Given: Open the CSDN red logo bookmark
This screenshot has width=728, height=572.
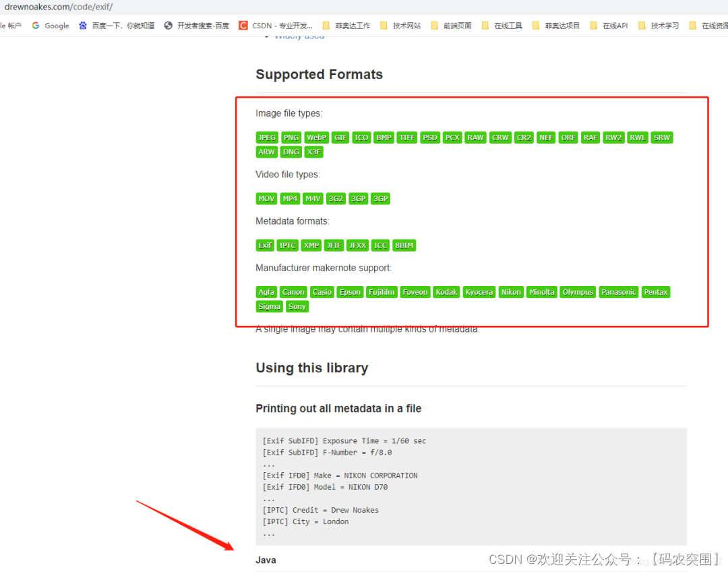Looking at the screenshot, I should point(243,26).
